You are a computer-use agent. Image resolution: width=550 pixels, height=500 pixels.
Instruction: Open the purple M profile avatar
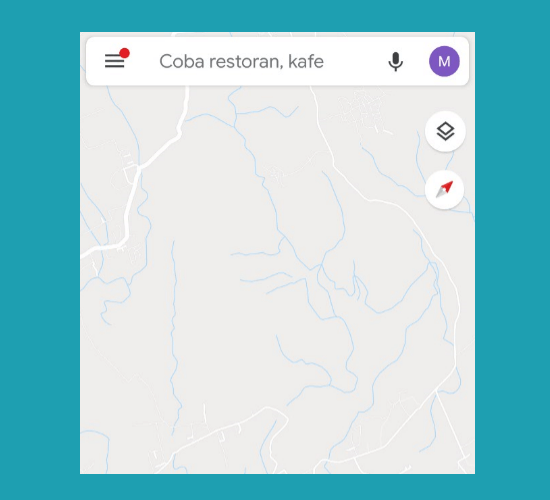(x=444, y=61)
